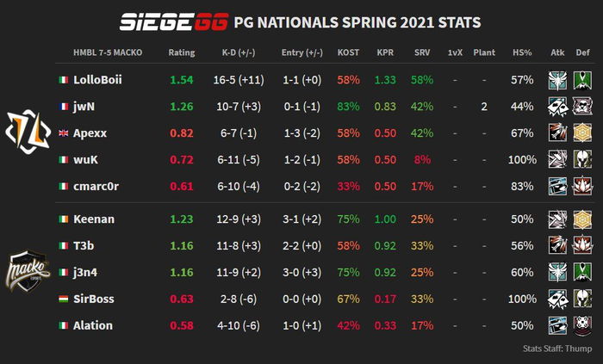Click T3b's attacker operator icon
Viewport: 603px width, 364px height.
(x=557, y=246)
